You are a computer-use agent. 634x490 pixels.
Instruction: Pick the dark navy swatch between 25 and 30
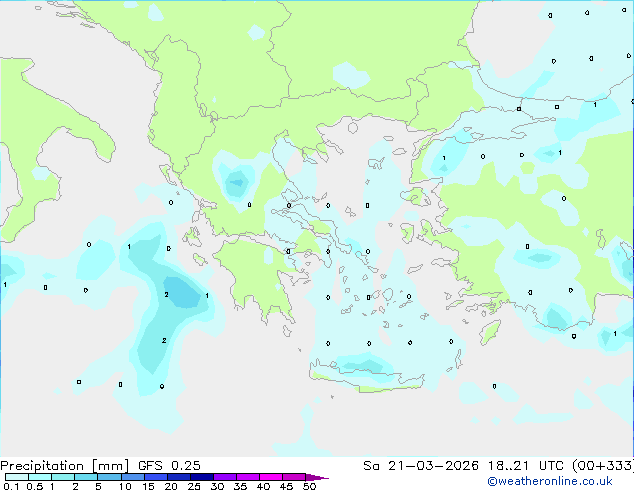(x=202, y=477)
